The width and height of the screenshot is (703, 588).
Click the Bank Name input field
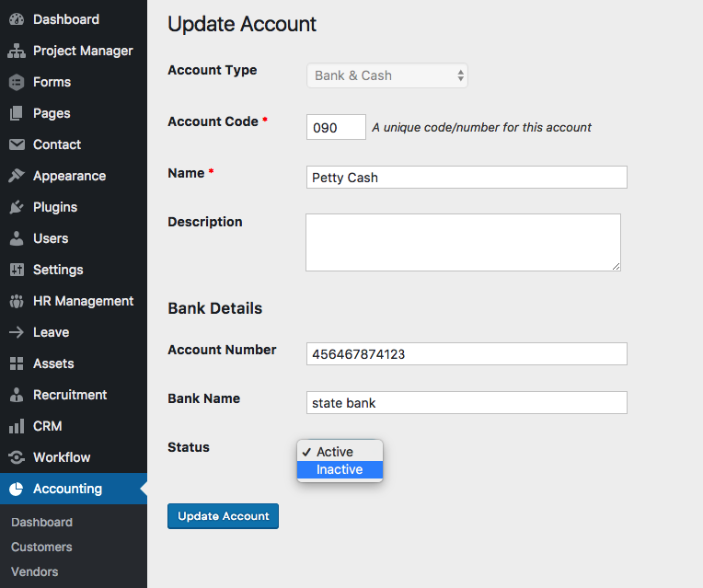coord(467,403)
